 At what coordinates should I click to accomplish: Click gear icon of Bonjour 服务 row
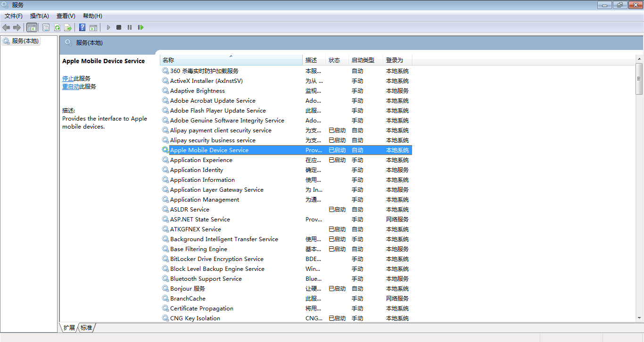[165, 288]
